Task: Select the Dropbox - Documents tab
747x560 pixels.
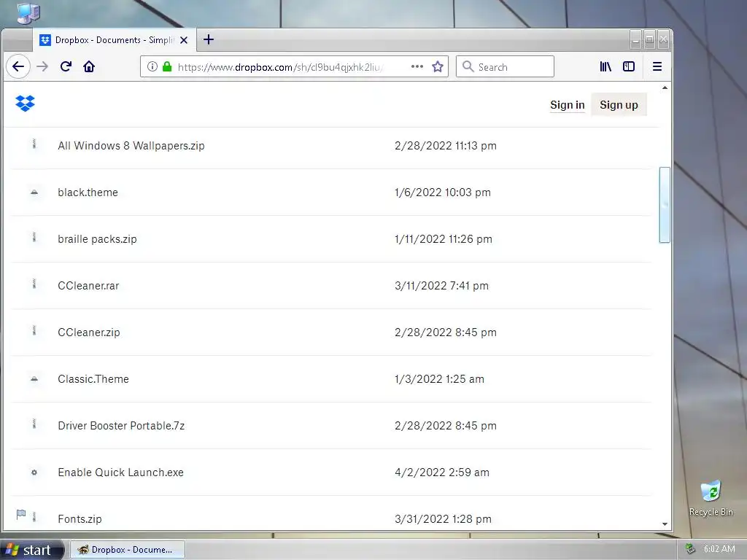Action: [x=114, y=40]
